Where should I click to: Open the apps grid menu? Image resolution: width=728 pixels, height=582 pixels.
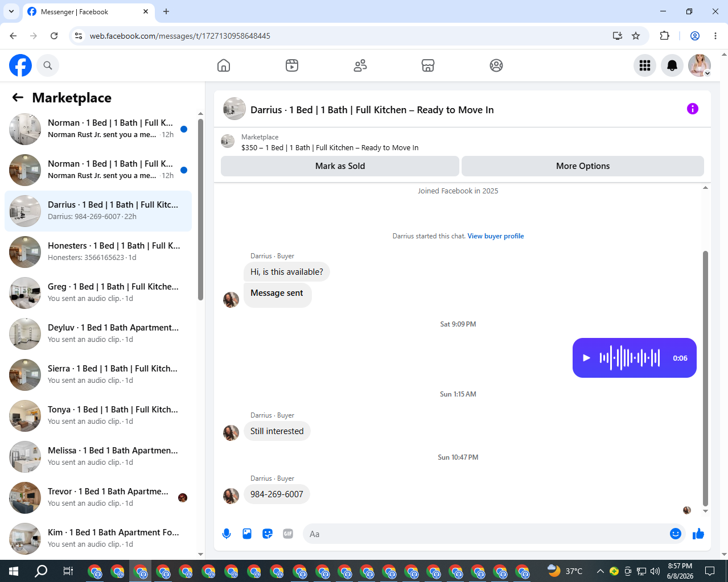pyautogui.click(x=645, y=65)
